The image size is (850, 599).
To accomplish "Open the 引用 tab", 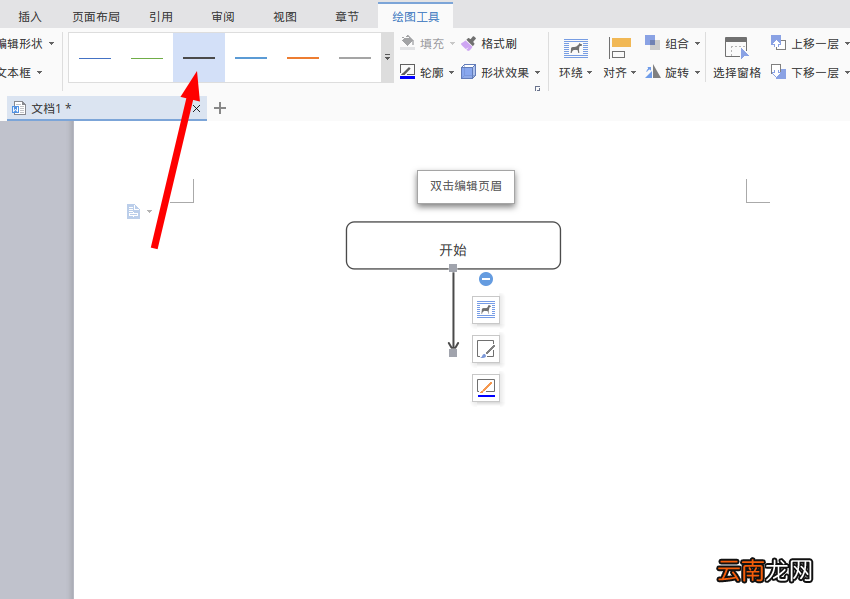I will pos(161,17).
